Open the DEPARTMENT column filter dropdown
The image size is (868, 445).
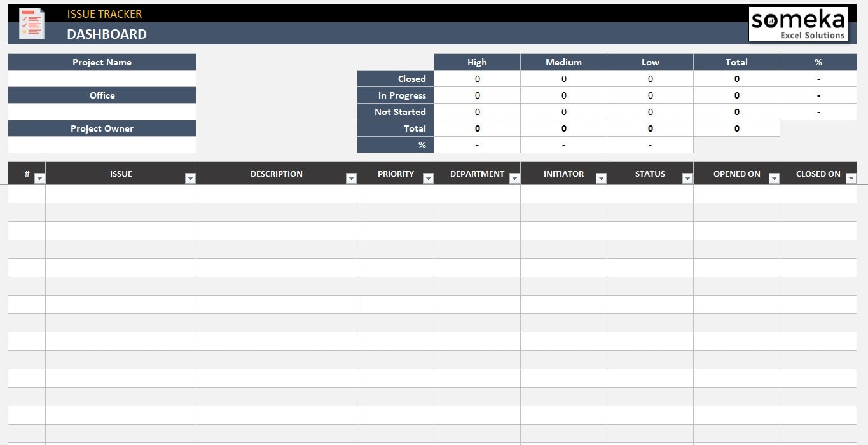pos(514,179)
